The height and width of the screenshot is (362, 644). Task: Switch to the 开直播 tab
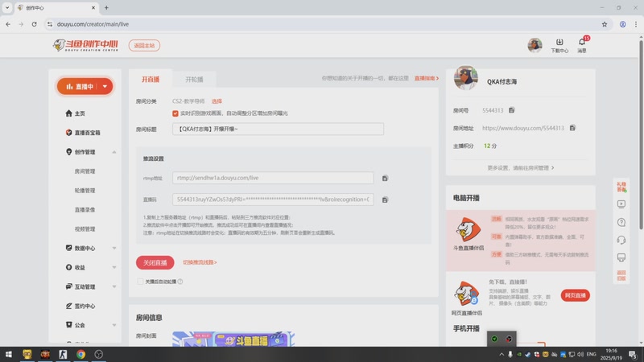151,79
